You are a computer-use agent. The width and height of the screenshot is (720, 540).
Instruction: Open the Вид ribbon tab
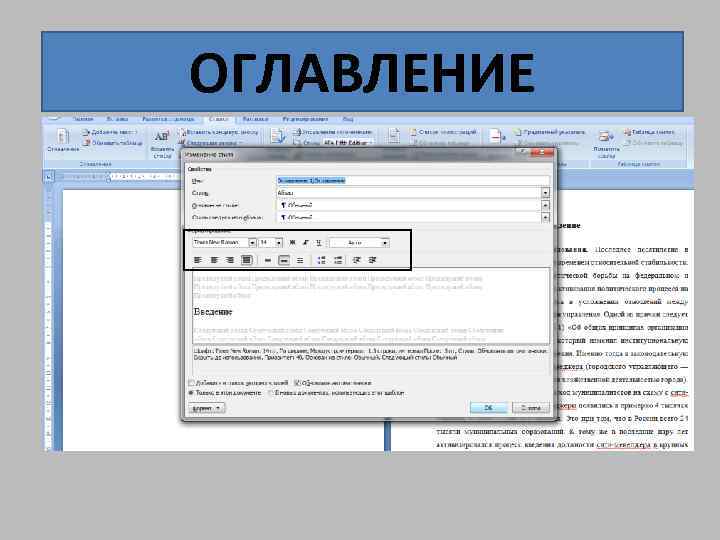tap(348, 119)
